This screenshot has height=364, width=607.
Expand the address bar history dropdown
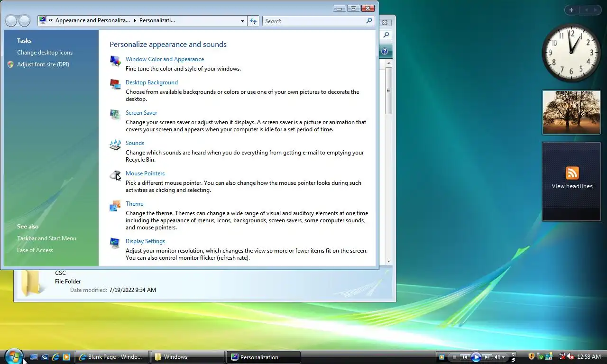coord(242,21)
